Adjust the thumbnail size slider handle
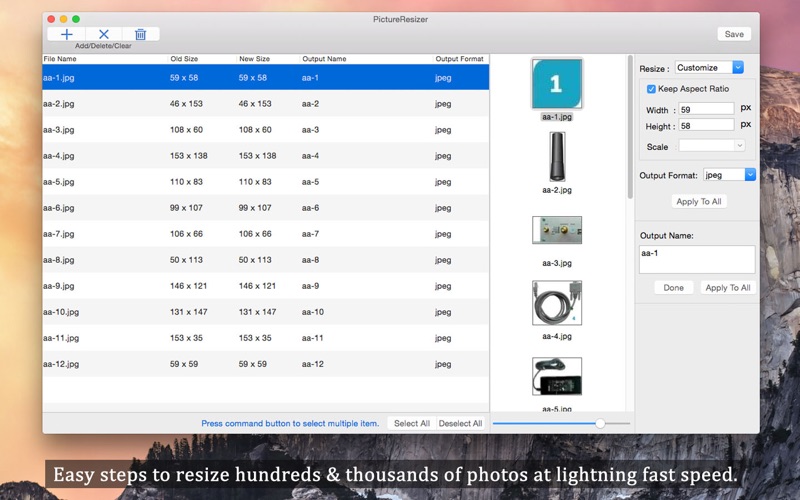 pyautogui.click(x=600, y=423)
